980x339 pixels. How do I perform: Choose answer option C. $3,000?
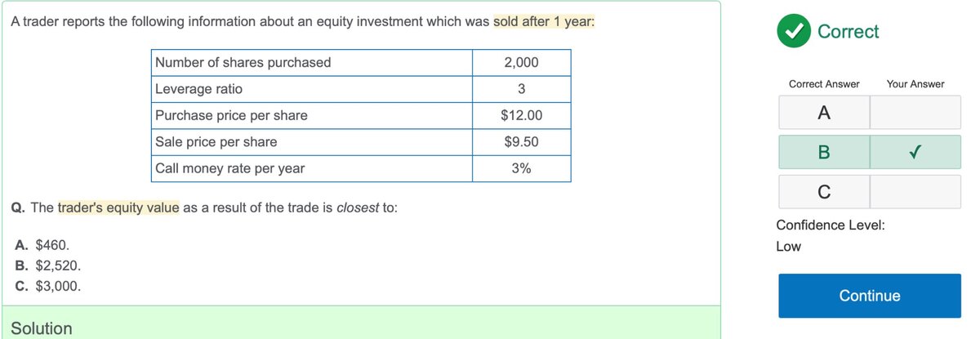pos(47,287)
